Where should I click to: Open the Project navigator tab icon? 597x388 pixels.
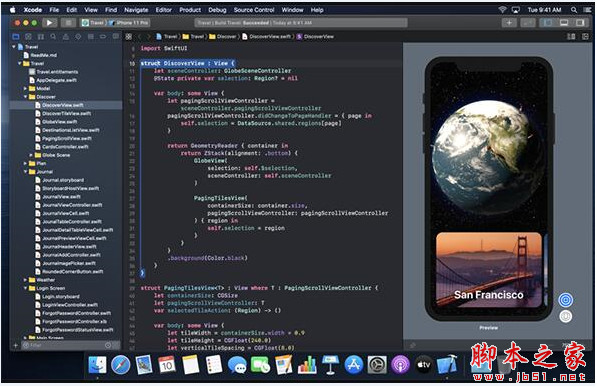tap(16, 37)
